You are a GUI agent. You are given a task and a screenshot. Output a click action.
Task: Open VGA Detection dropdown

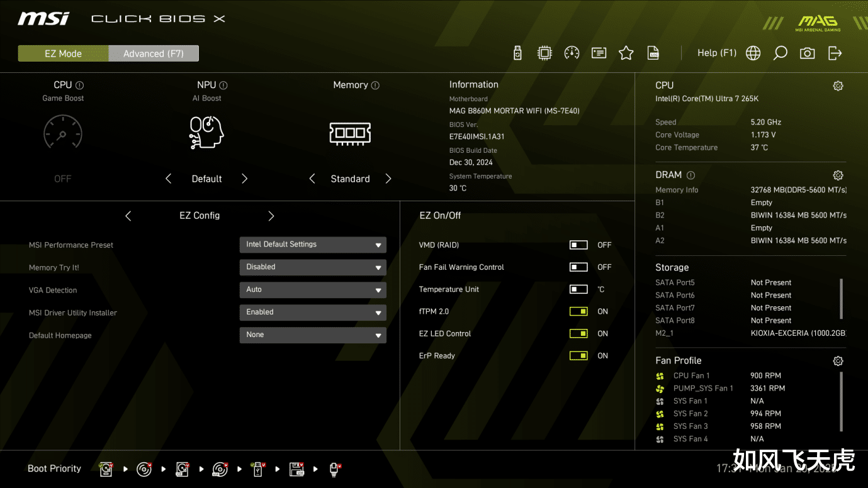coord(313,290)
